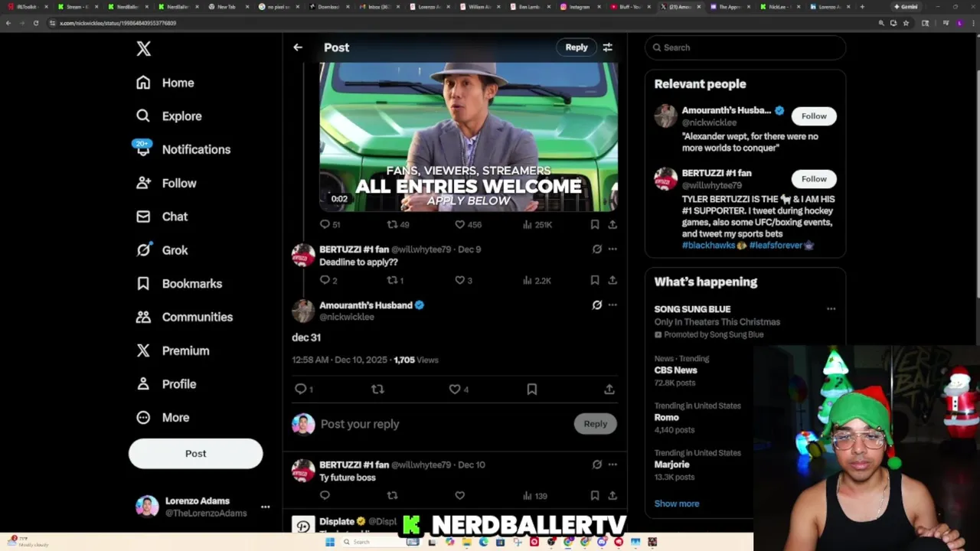
Task: Repost the dec 31 post
Action: (x=377, y=389)
